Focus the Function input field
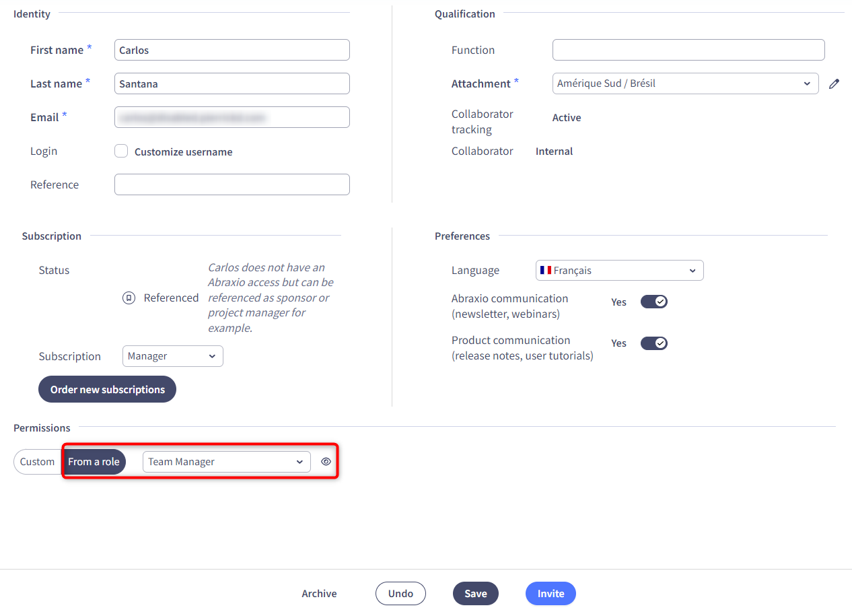 coord(688,50)
